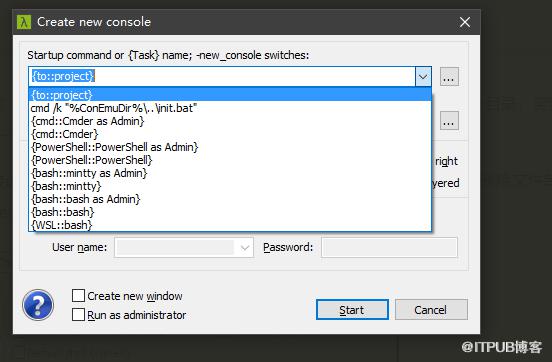This screenshot has height=362, width=552.
Task: Collapse the startup command dropdown arrow
Action: coord(423,76)
